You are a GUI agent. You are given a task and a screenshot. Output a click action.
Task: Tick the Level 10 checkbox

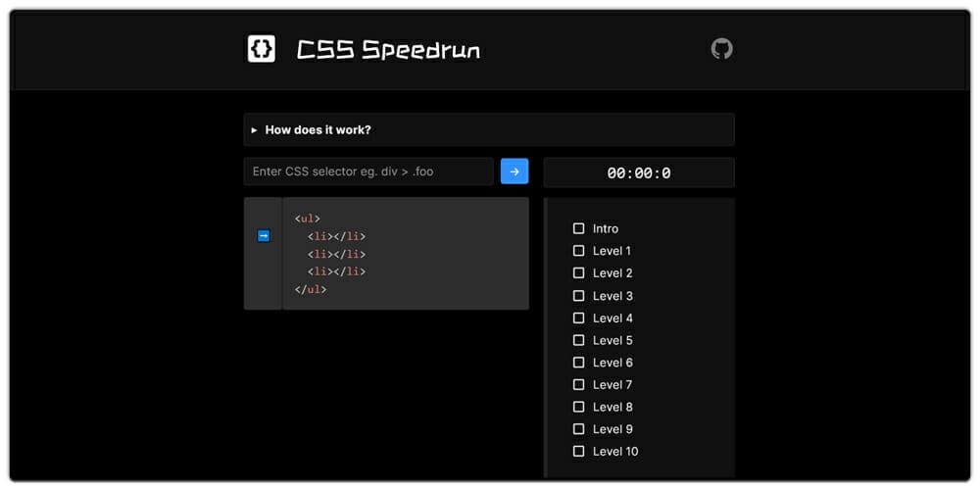579,451
